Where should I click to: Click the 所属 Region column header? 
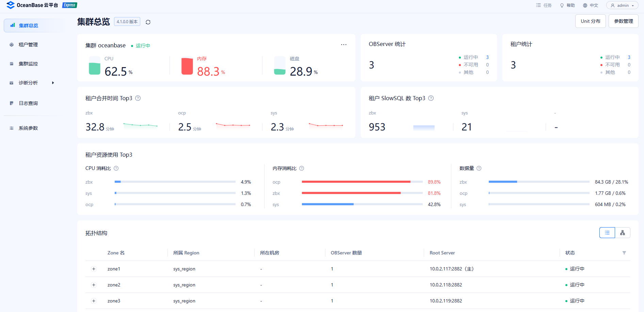(x=186, y=253)
